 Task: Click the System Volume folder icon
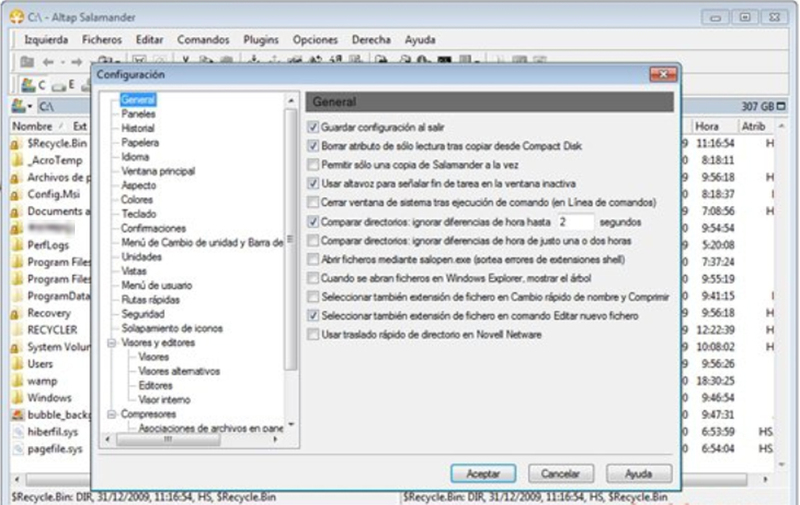[x=16, y=347]
